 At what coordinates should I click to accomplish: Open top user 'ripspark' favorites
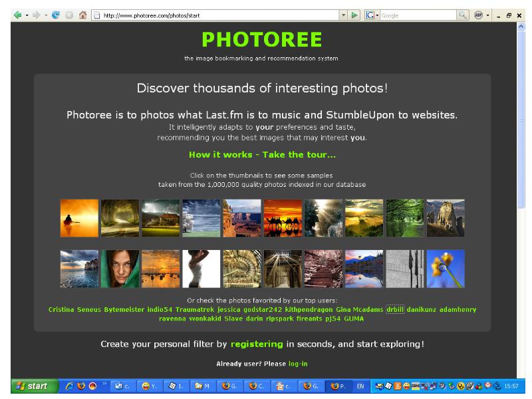click(x=279, y=319)
